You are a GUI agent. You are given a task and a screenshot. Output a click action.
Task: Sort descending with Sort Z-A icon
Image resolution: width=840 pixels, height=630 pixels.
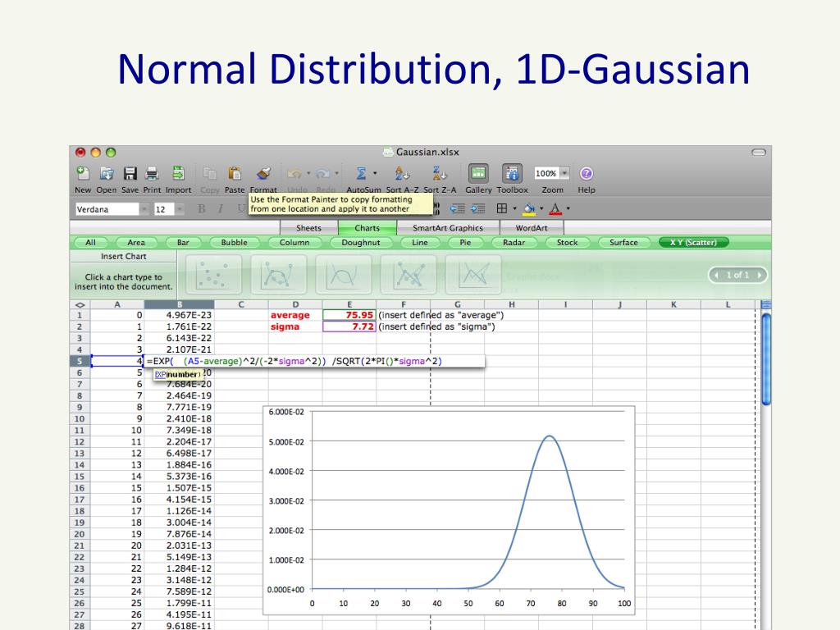[440, 173]
